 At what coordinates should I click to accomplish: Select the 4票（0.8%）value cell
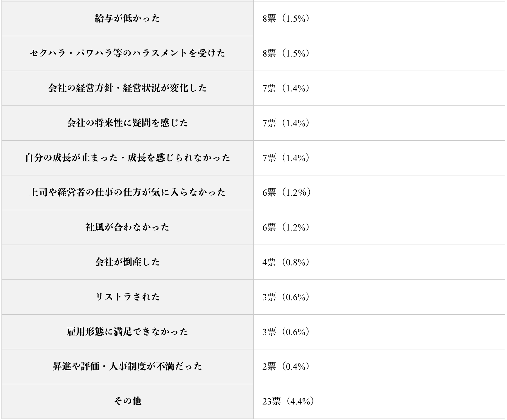286,262
